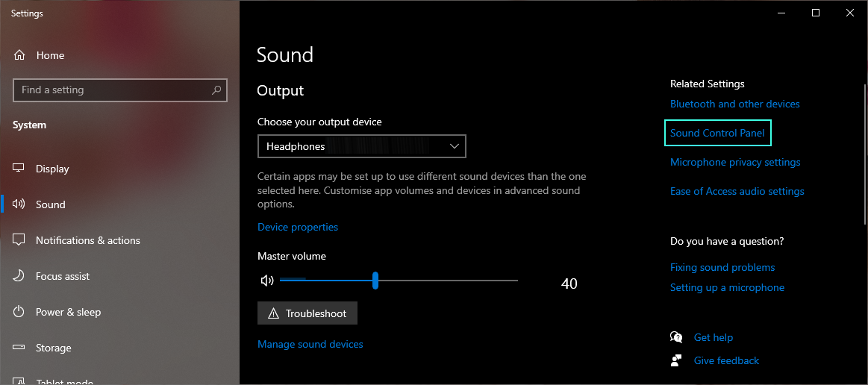Click the Power & sleep icon
Image resolution: width=868 pixels, height=385 pixels.
[x=19, y=312]
